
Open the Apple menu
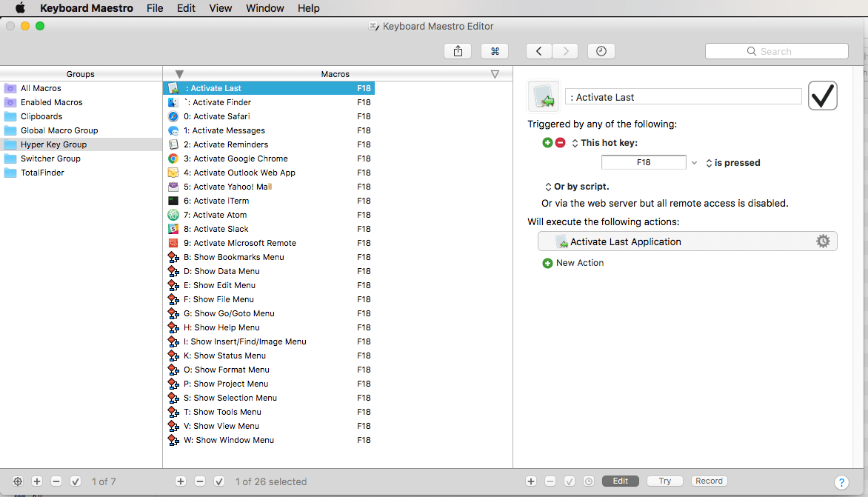20,7
